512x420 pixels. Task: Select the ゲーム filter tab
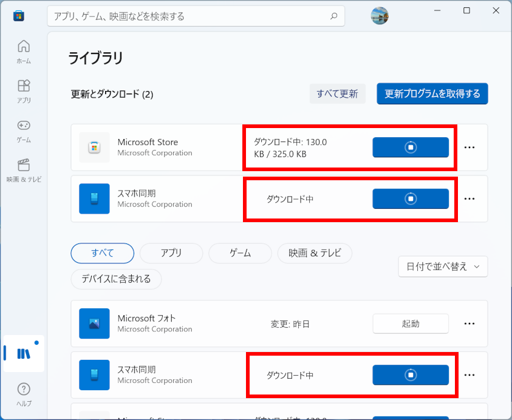tap(240, 253)
